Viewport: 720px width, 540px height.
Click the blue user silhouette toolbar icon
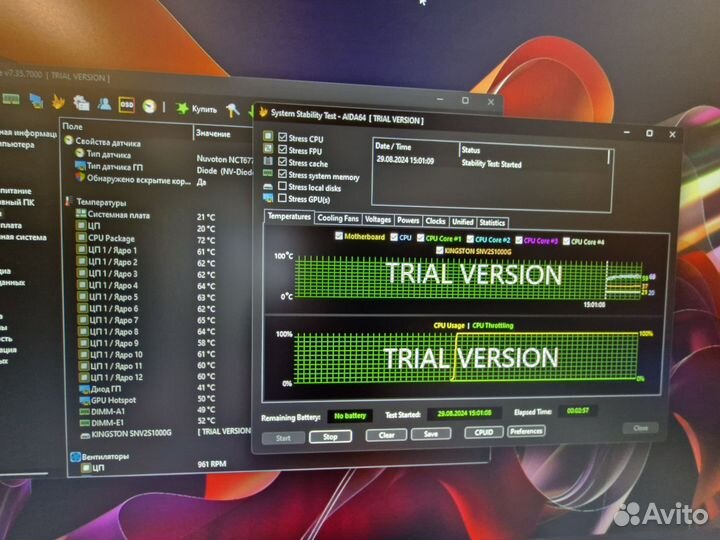click(x=104, y=104)
